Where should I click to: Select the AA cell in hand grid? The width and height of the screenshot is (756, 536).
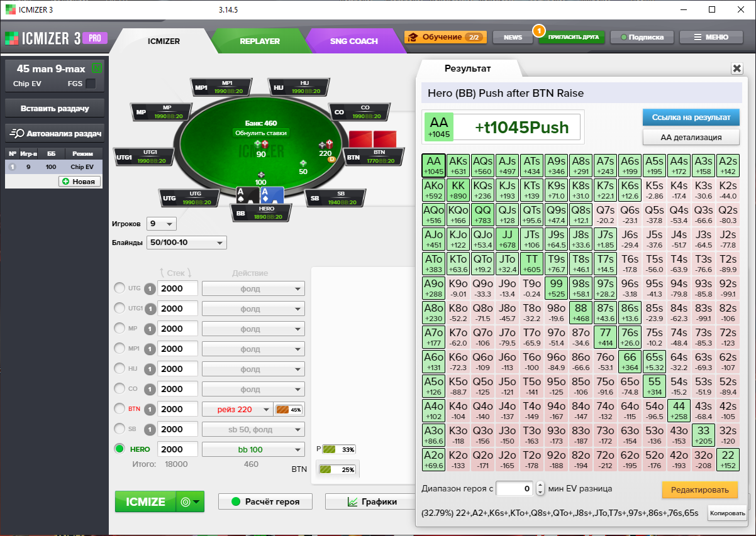pyautogui.click(x=434, y=166)
